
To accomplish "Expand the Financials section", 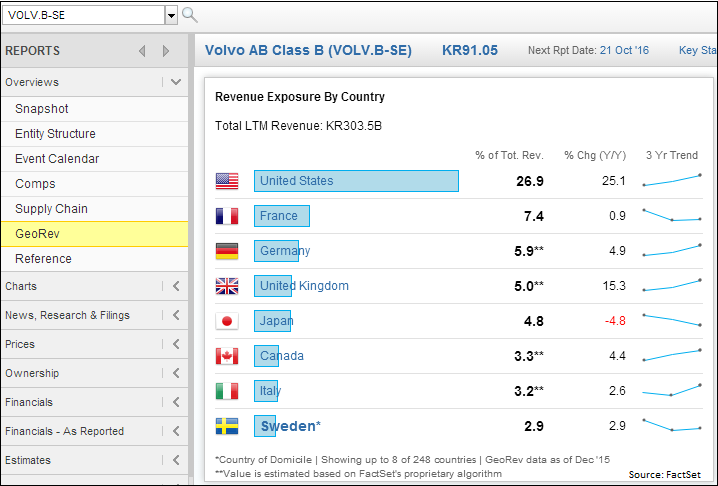I will tap(176, 402).
